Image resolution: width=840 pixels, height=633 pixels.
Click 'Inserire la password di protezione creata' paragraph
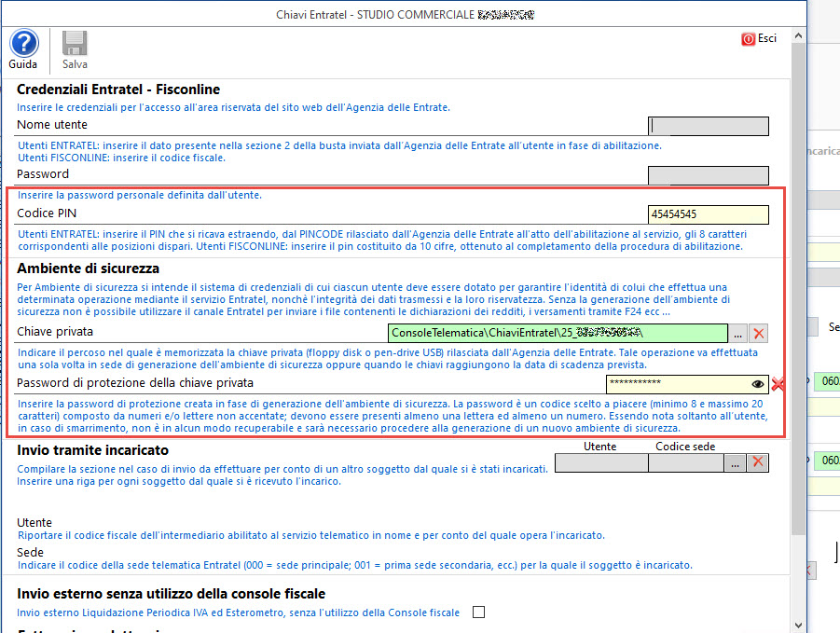tap(392, 416)
